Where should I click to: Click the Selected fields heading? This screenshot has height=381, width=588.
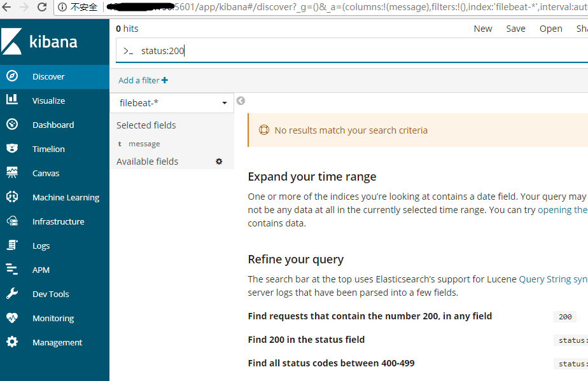pos(146,125)
